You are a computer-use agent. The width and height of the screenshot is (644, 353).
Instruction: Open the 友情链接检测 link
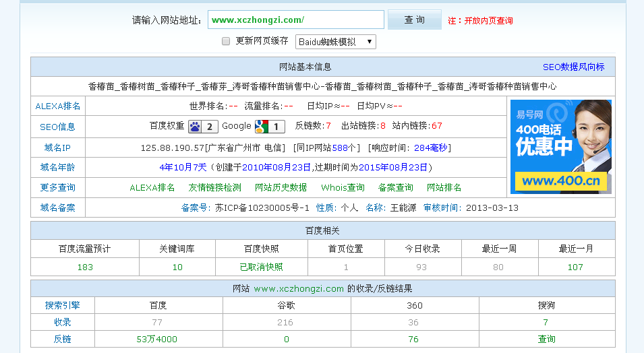point(214,188)
